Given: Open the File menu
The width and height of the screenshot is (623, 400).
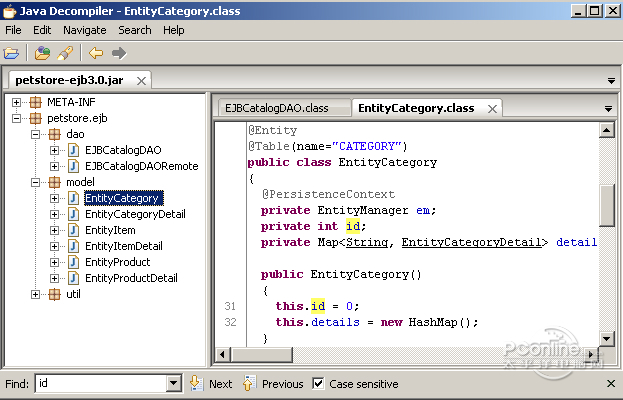Looking at the screenshot, I should pos(13,30).
